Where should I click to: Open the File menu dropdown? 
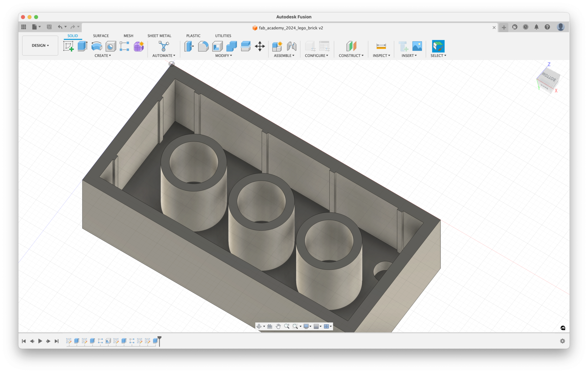tap(36, 27)
